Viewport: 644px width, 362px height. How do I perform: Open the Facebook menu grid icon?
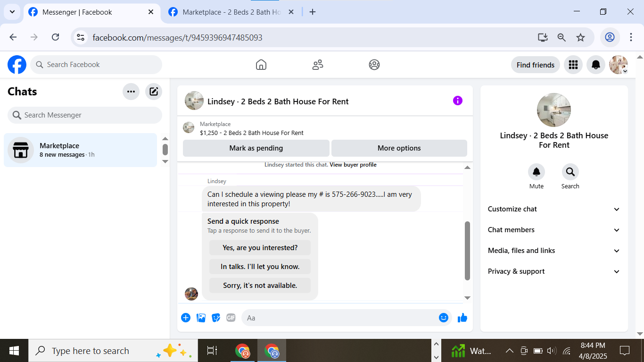(573, 65)
